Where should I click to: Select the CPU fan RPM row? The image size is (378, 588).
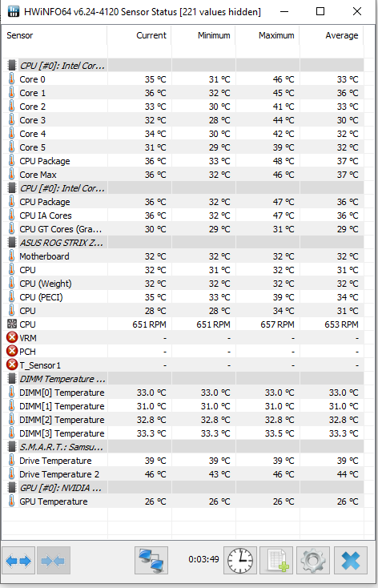pos(183,324)
